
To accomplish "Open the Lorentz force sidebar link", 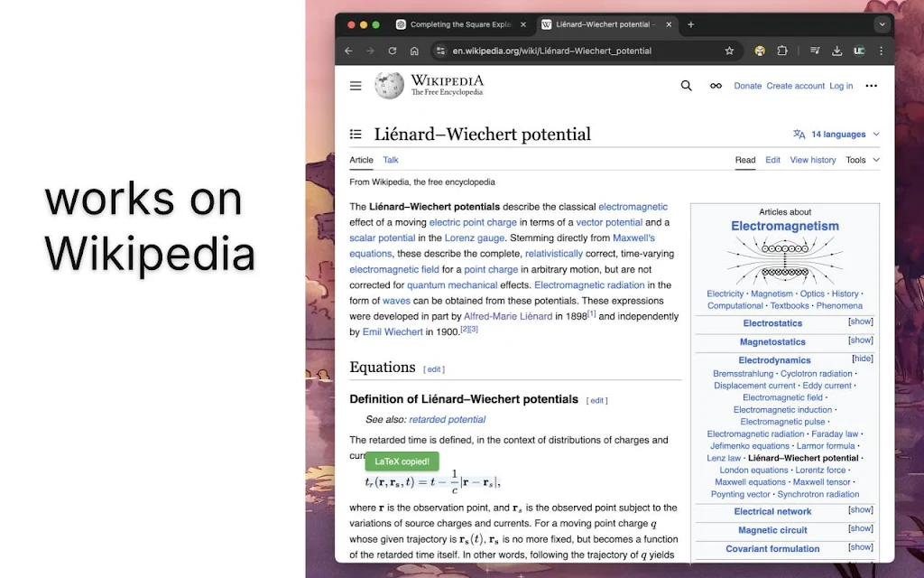I will [820, 470].
